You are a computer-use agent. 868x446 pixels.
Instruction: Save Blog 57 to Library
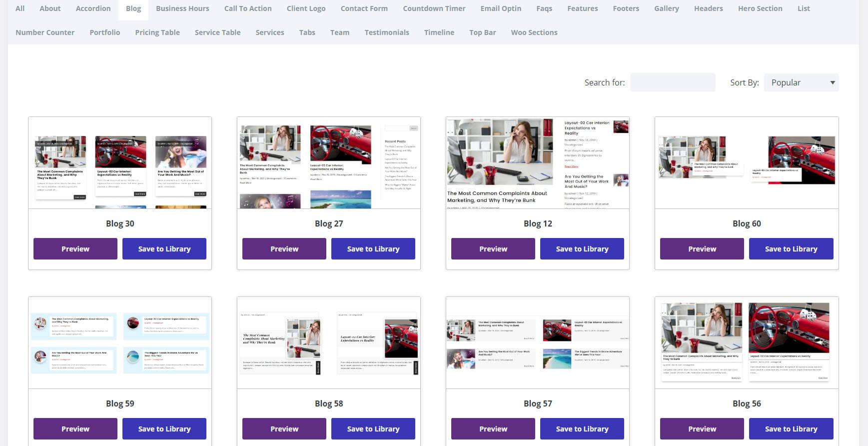pyautogui.click(x=582, y=429)
